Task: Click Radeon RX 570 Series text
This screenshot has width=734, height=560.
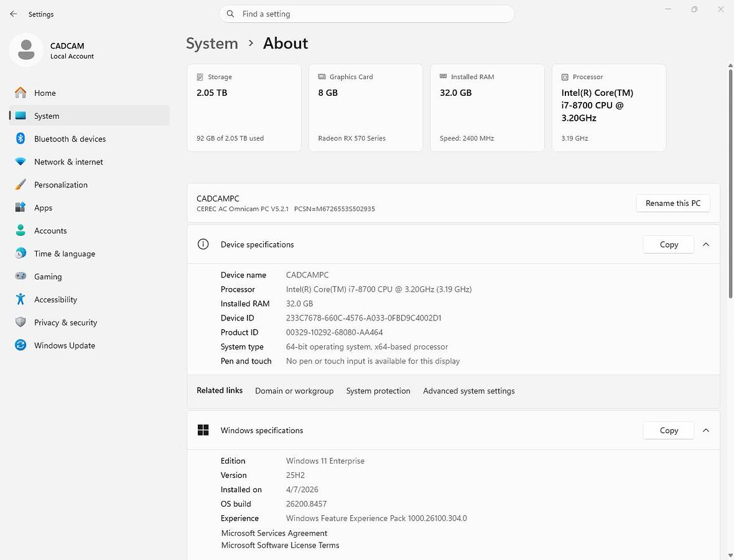Action: 351,138
